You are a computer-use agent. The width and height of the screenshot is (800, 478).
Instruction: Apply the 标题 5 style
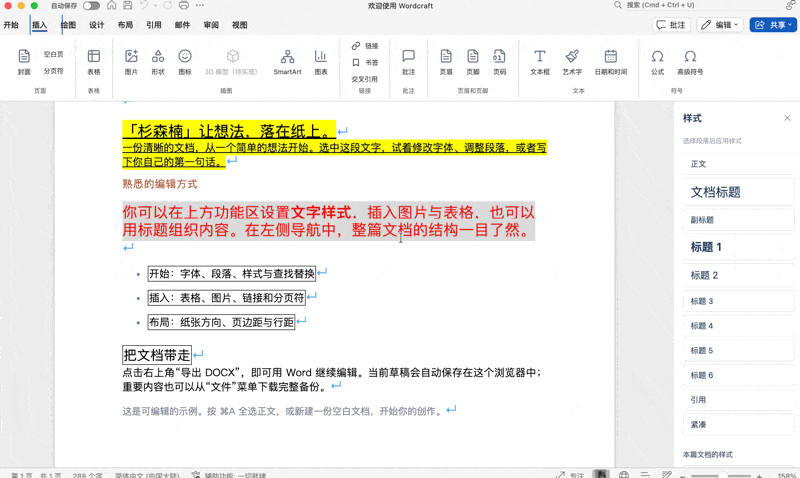(x=738, y=350)
